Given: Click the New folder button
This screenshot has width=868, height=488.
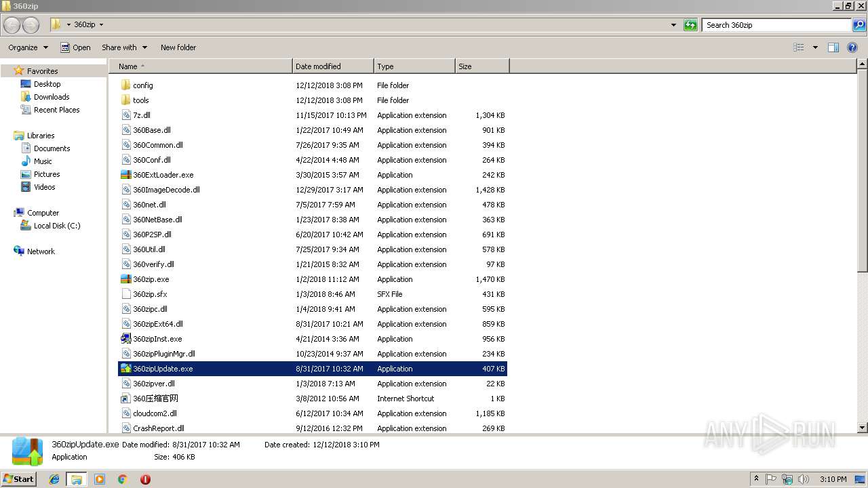Looking at the screenshot, I should [178, 47].
